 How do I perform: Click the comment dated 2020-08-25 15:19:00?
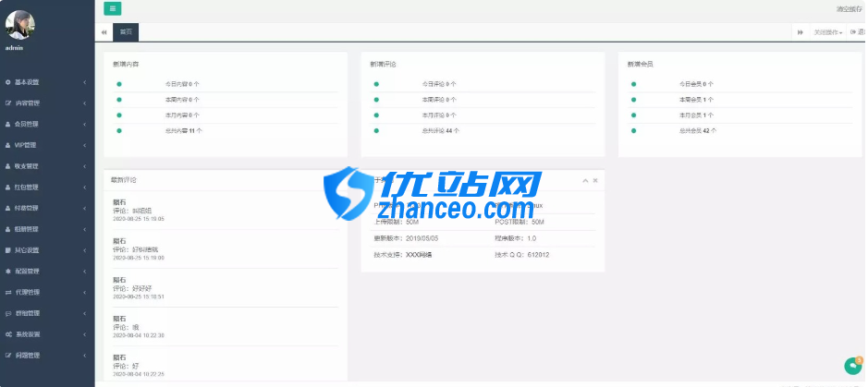[x=226, y=249]
